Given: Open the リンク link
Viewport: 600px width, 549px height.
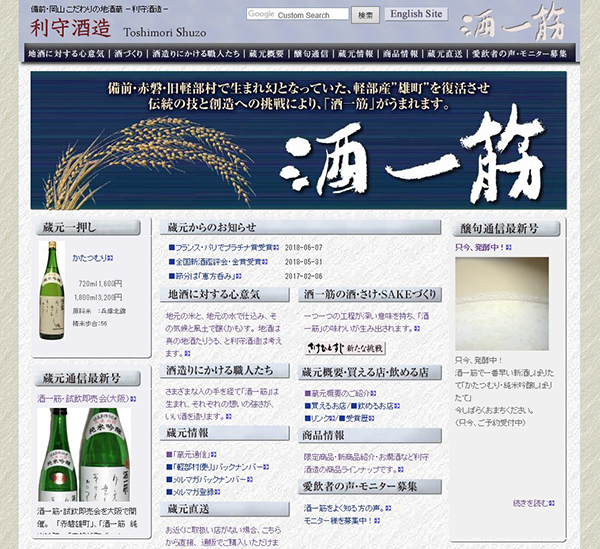Looking at the screenshot, I should pos(320,419).
